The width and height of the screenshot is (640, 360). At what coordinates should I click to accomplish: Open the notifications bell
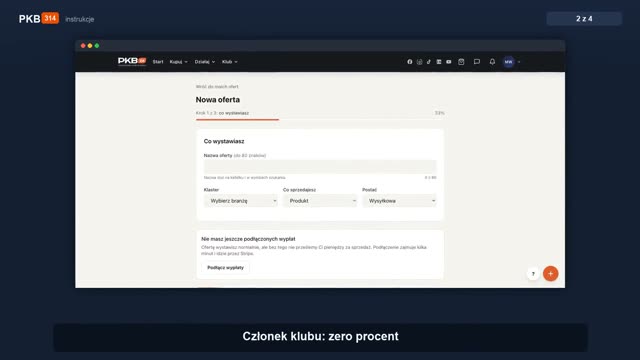[x=492, y=62]
